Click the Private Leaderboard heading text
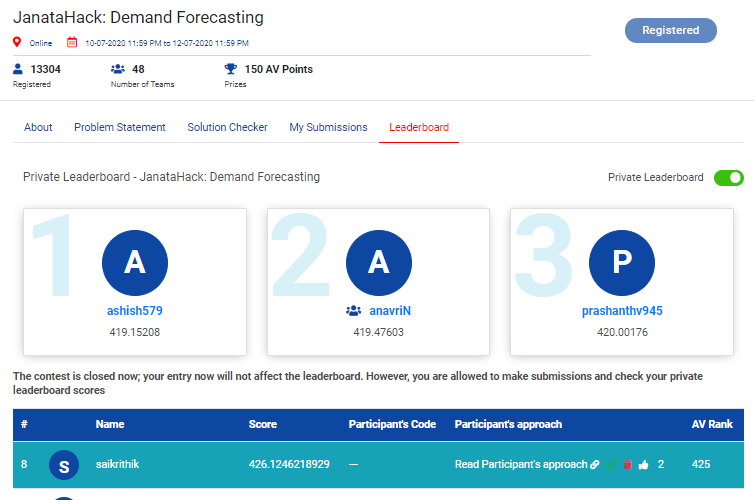Image resolution: width=754 pixels, height=500 pixels. point(172,177)
